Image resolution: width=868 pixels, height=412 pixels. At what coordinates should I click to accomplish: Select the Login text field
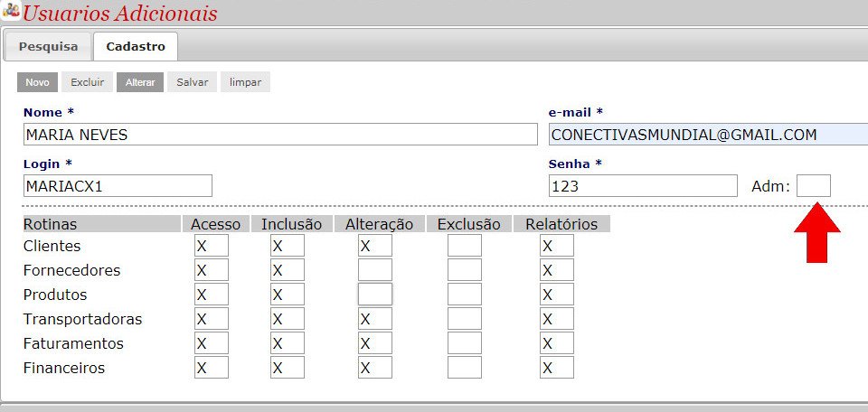click(x=118, y=186)
